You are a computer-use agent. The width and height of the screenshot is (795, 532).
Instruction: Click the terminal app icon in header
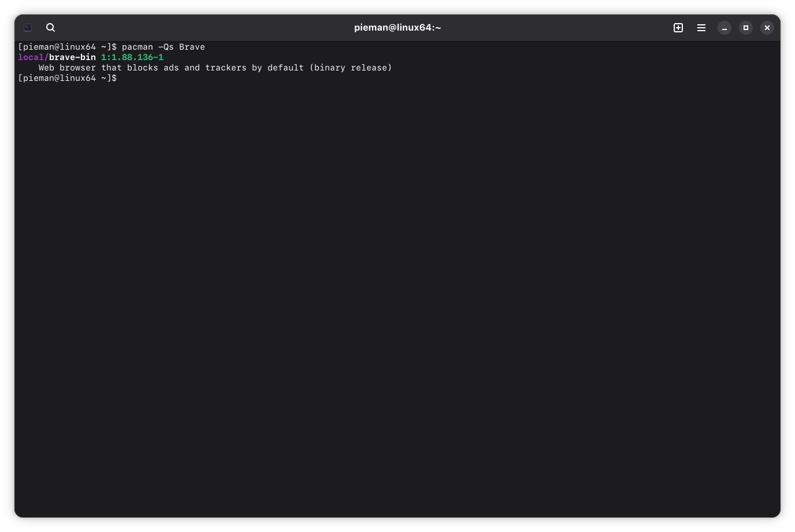[28, 28]
